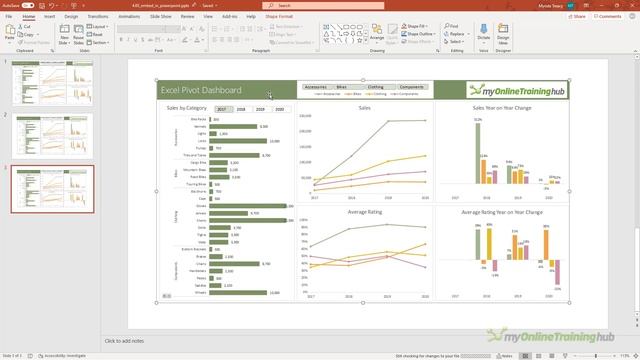
Task: Click the Search box in the title bar
Action: (323, 6)
